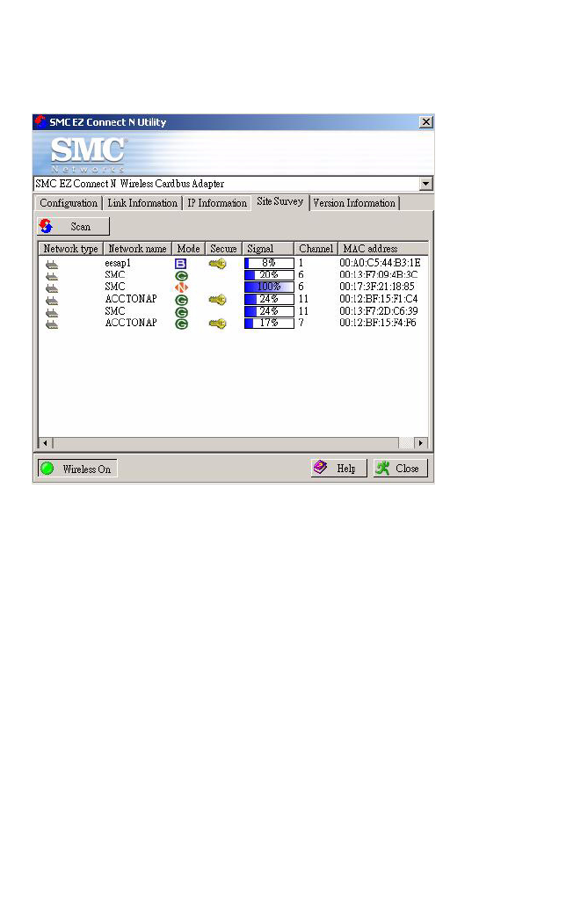Toggle the Wireless On button

tap(77, 469)
